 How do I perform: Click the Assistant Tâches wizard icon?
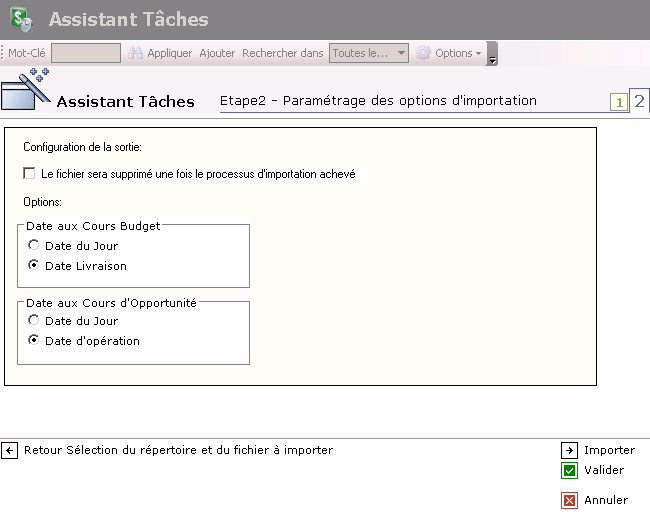pyautogui.click(x=26, y=91)
